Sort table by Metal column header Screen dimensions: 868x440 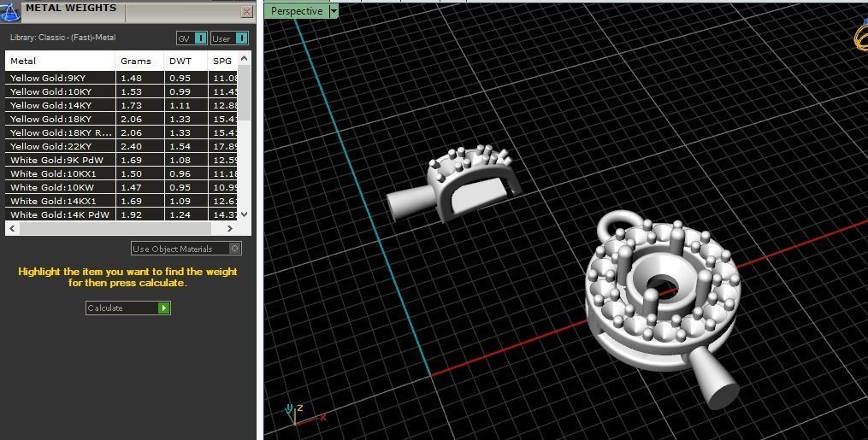[61, 61]
